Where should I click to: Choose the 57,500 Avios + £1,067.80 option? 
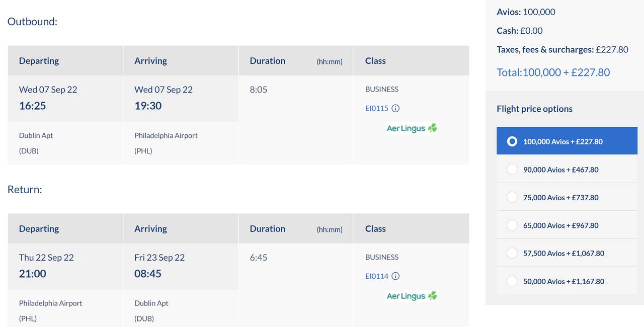567,253
